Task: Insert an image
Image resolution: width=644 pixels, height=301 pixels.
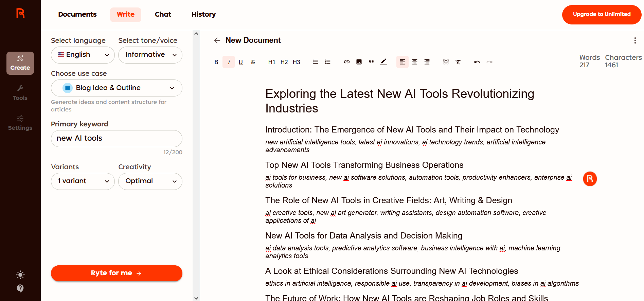Action: [359, 62]
